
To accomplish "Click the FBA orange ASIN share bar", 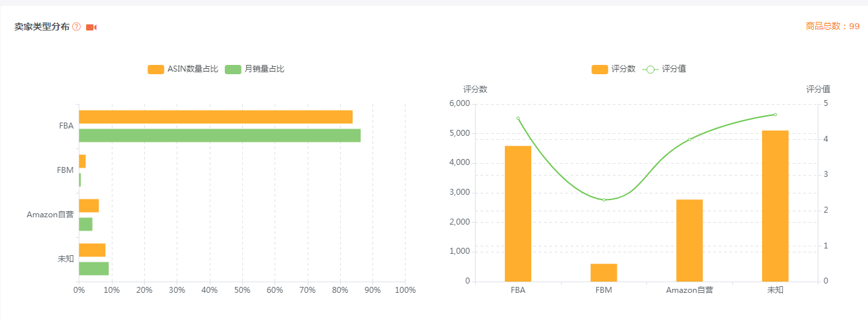I will pos(216,117).
